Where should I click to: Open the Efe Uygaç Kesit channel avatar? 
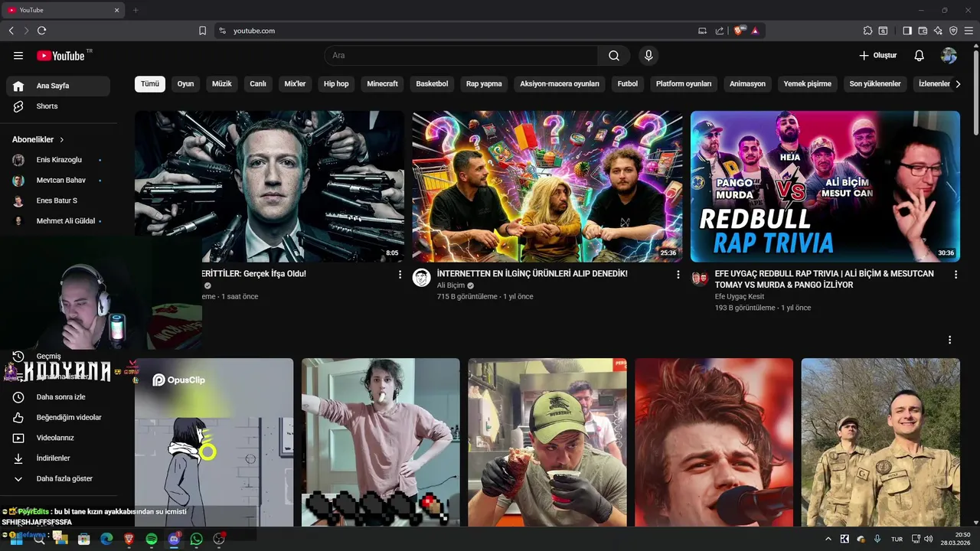pyautogui.click(x=700, y=278)
